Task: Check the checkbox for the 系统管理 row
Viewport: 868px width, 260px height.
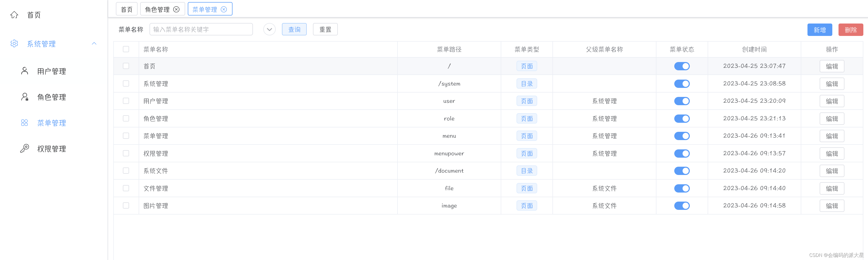Action: tap(126, 83)
